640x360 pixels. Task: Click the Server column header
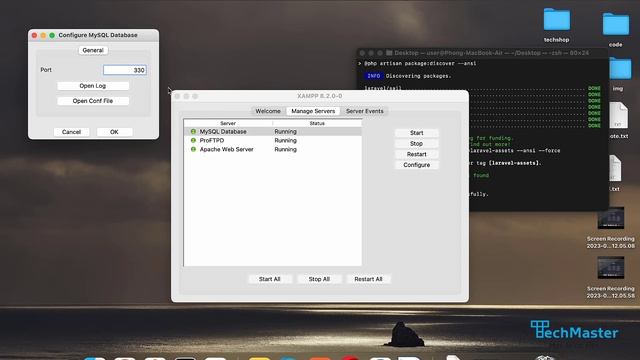pyautogui.click(x=228, y=123)
